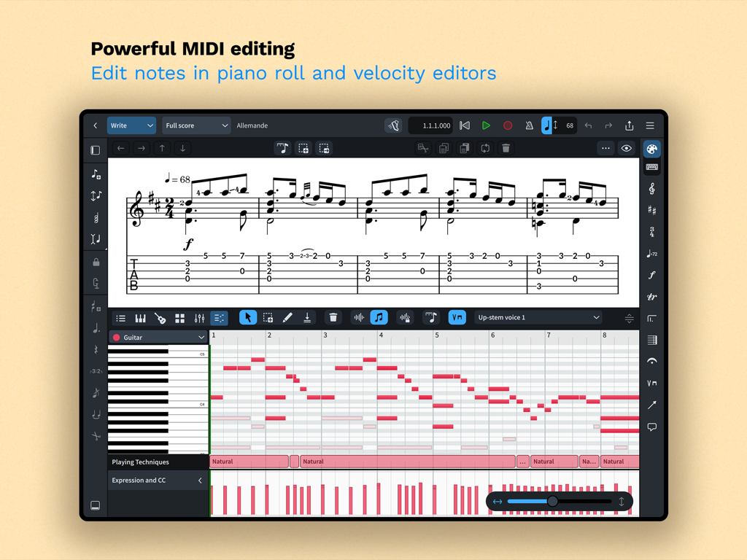Delete notes using the trash icon
The width and height of the screenshot is (747, 560).
333,318
